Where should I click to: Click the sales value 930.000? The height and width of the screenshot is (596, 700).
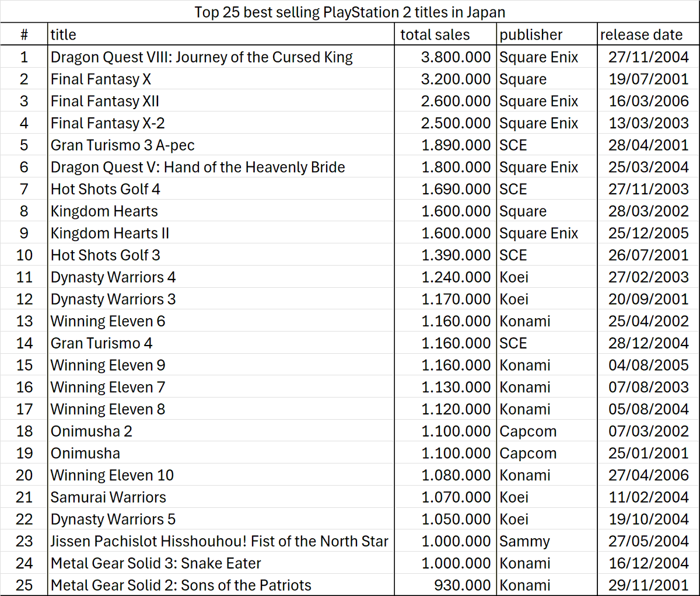[x=446, y=585]
